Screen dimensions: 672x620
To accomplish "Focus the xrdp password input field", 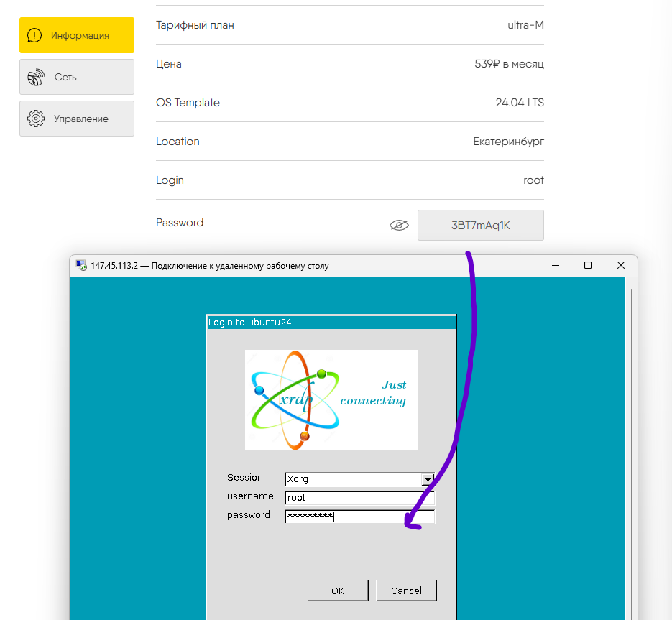I will click(359, 517).
